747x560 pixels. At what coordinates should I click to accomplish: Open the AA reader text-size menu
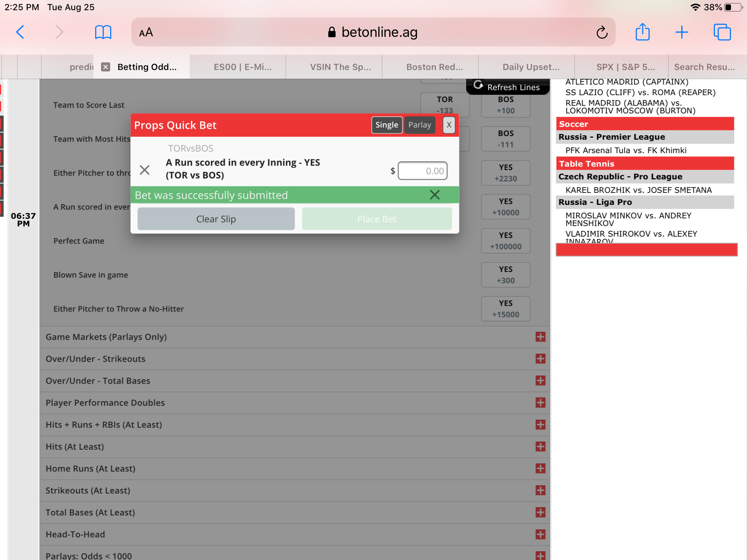[146, 32]
